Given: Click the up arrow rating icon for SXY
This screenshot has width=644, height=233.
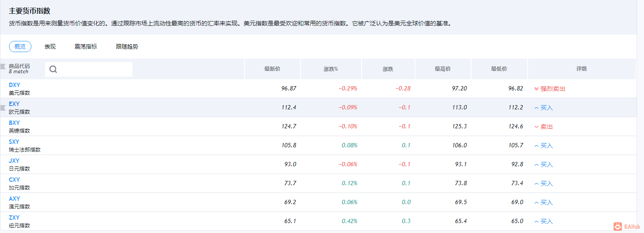Looking at the screenshot, I should point(536,146).
